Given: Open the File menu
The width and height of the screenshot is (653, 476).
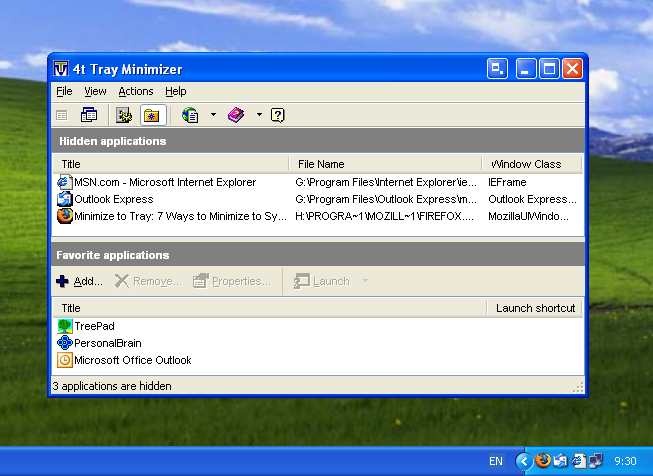Looking at the screenshot, I should (64, 91).
